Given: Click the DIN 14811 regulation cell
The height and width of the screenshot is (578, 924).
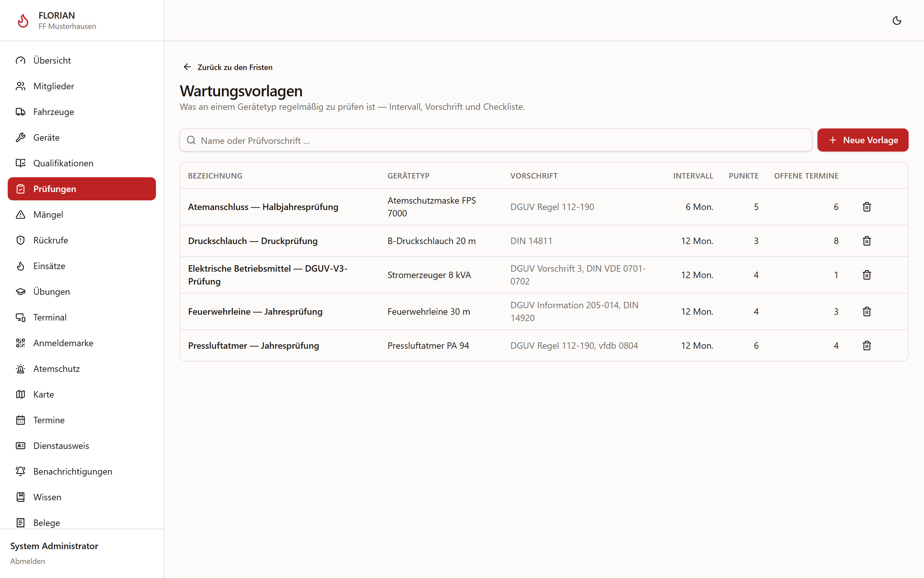Looking at the screenshot, I should coord(531,241).
